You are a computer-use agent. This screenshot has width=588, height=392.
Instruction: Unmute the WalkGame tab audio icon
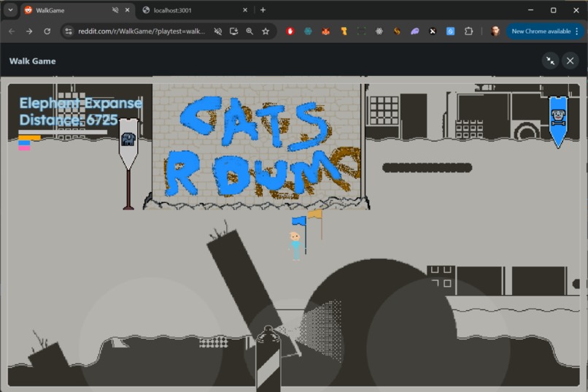tap(115, 10)
